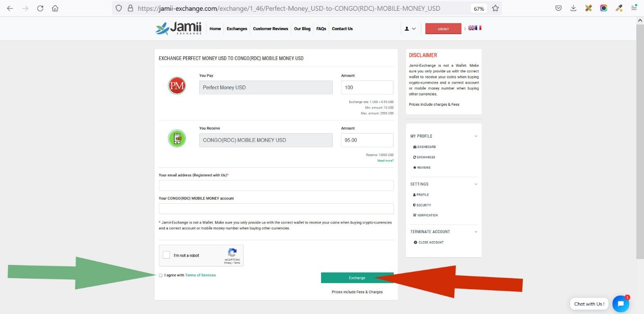
Task: Focus the CONGO(RDC) MOBILE MONEY account field
Action: (x=276, y=209)
